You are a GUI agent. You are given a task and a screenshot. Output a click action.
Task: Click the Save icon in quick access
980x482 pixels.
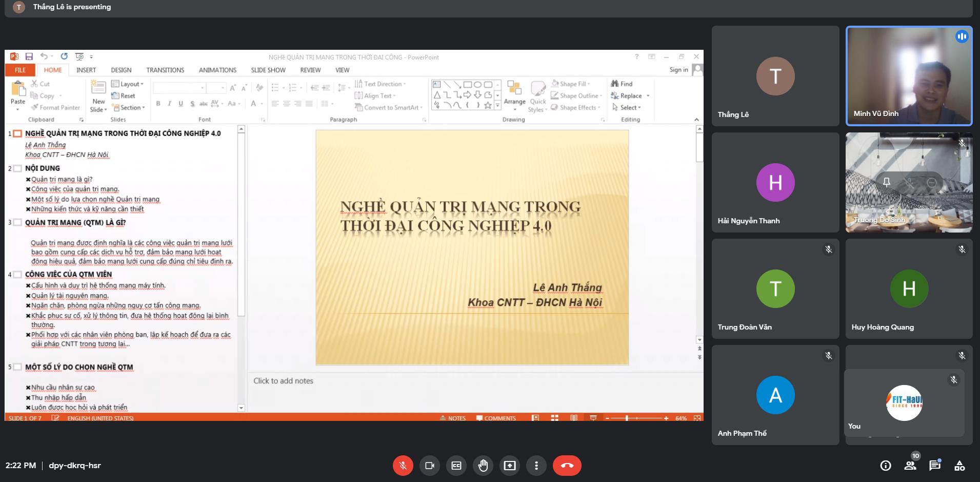pos(29,56)
